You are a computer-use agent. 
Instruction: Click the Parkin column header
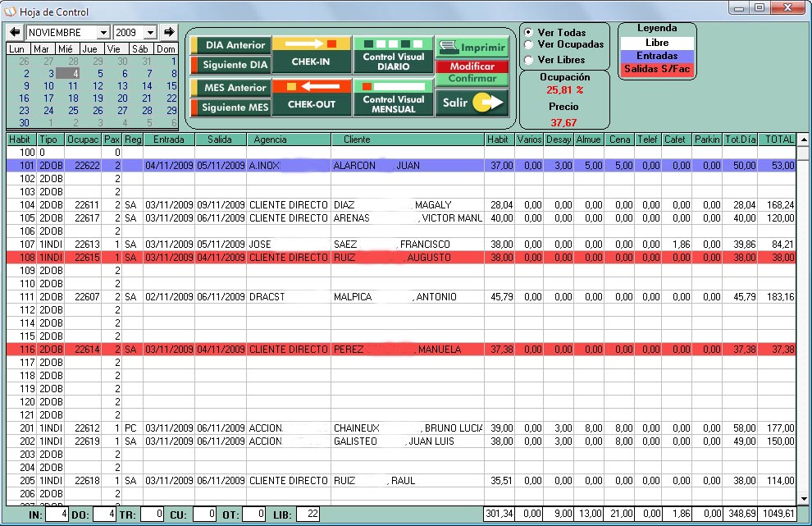pos(707,140)
